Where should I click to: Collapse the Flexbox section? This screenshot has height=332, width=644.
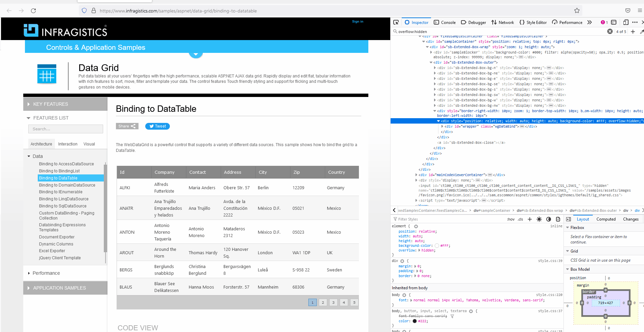coord(568,227)
